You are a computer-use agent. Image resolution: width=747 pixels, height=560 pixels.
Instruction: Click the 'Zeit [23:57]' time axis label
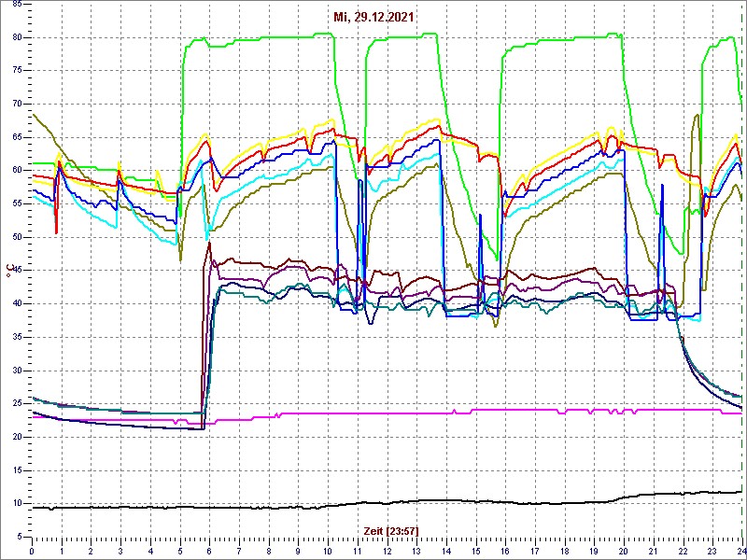pos(390,531)
